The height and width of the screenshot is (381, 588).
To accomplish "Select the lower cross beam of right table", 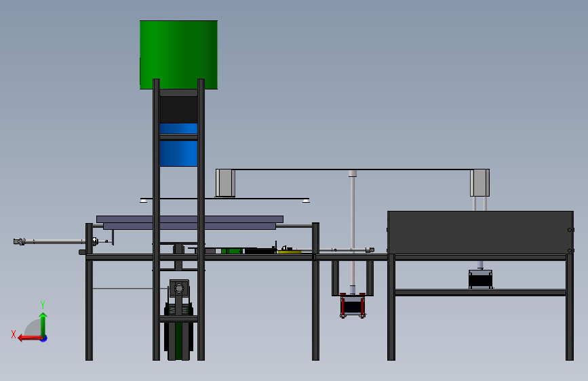I will [480, 292].
